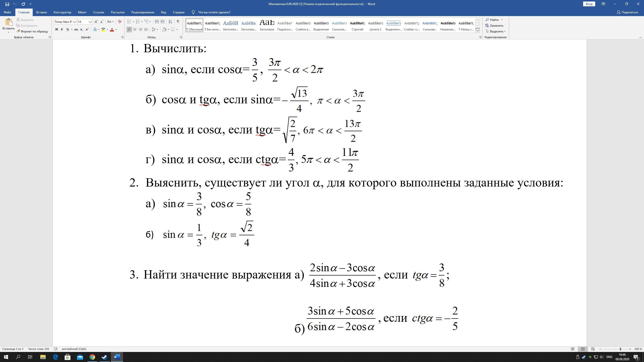
Task: Switch to the Вставка (Insert) tab
Action: (41, 12)
